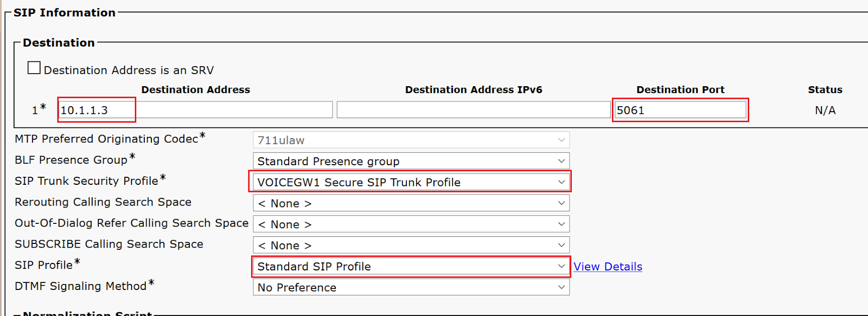868x316 pixels.
Task: Click the N/A status value
Action: 825,110
